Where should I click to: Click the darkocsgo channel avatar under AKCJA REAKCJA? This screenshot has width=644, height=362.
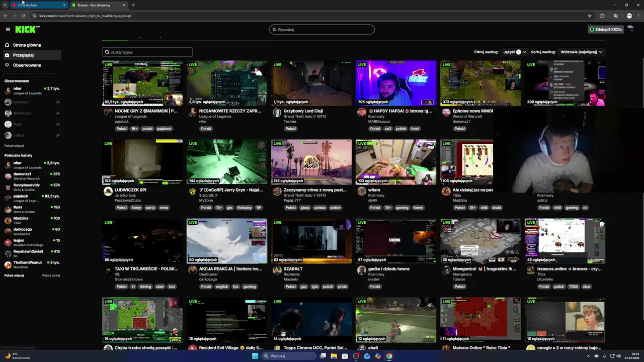(x=192, y=270)
